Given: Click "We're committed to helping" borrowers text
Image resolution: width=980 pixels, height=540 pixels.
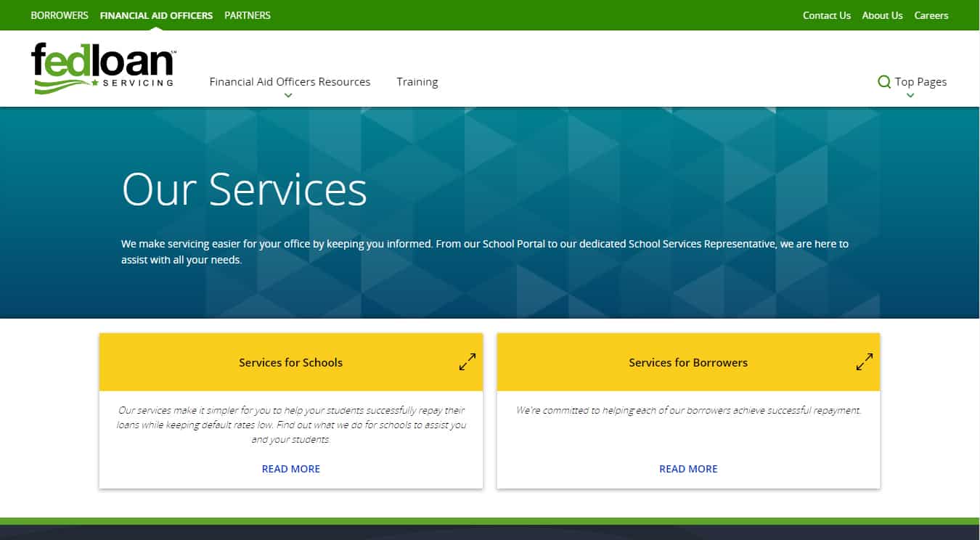Looking at the screenshot, I should tap(688, 410).
